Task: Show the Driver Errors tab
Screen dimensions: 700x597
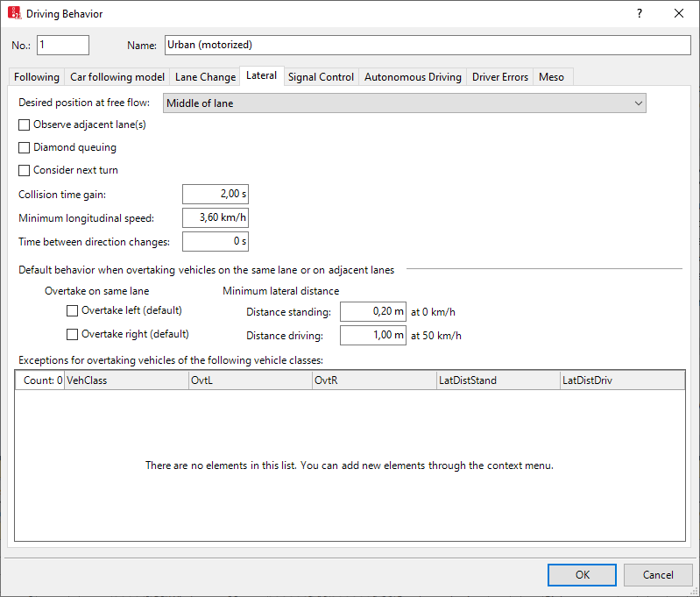Action: tap(500, 77)
